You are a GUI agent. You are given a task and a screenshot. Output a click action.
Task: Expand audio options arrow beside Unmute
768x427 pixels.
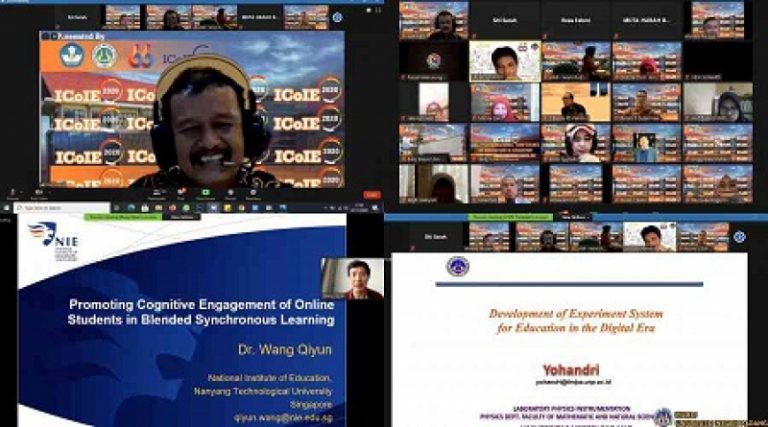coord(23,192)
